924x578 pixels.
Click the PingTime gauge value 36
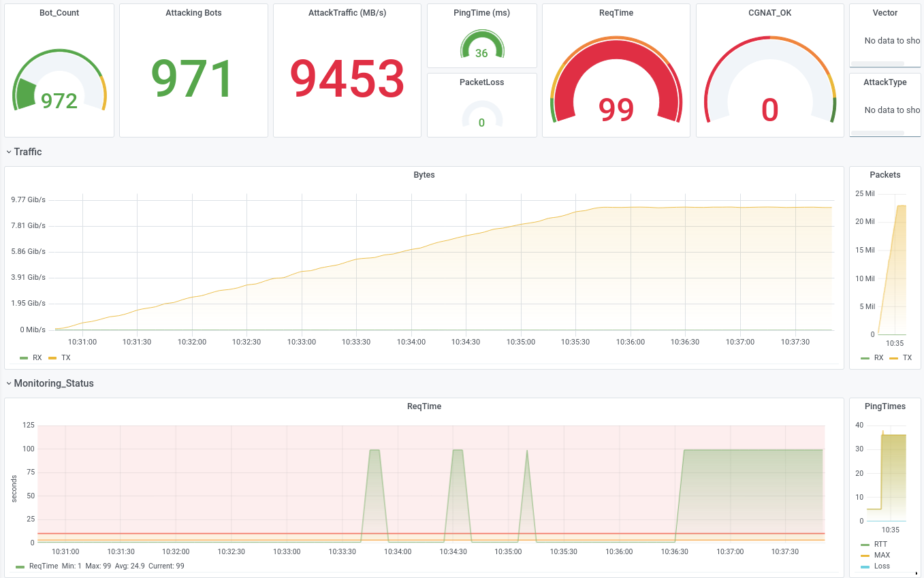pos(481,53)
